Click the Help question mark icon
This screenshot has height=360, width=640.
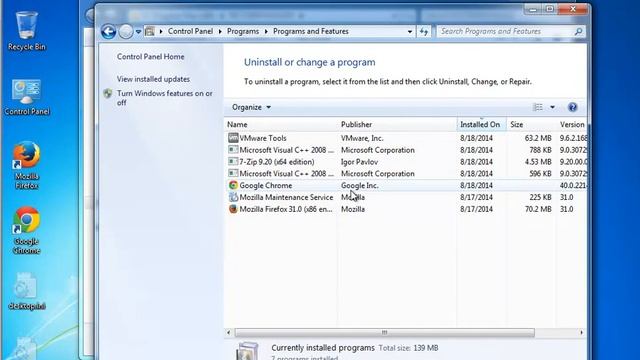pyautogui.click(x=572, y=107)
